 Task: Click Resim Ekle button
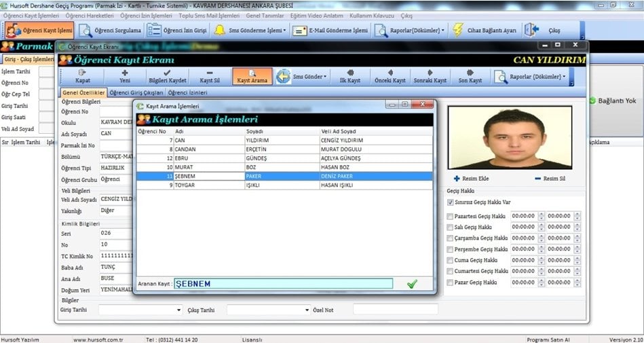[x=470, y=179]
